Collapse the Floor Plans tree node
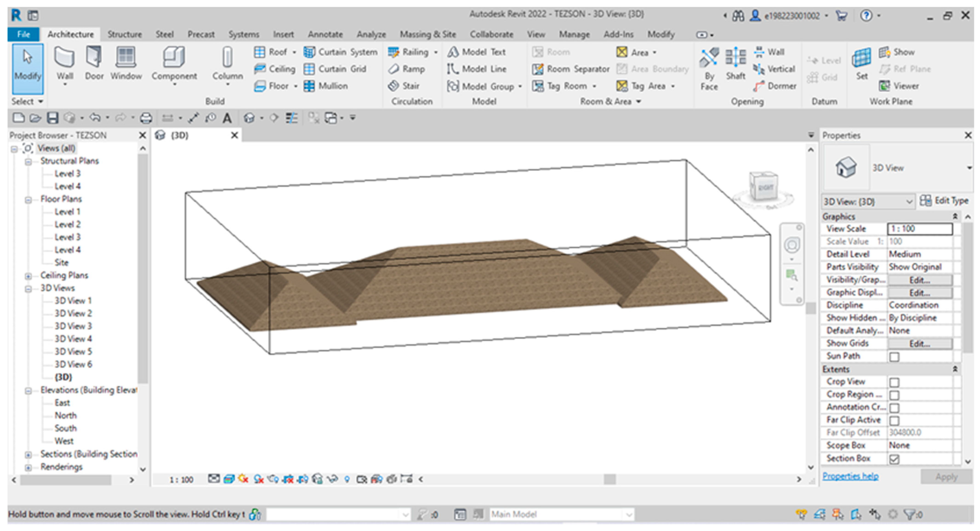 (x=28, y=200)
